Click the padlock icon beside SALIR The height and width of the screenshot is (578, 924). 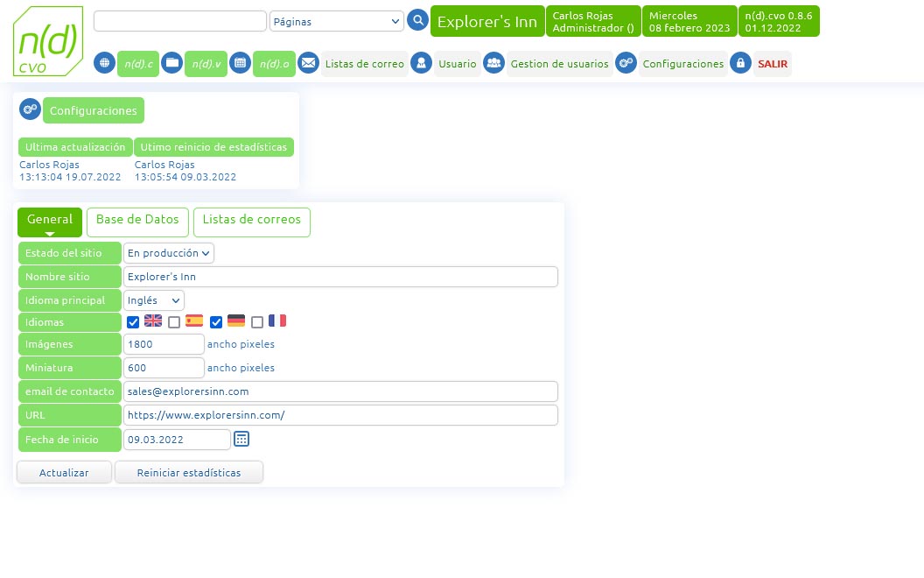click(x=741, y=62)
